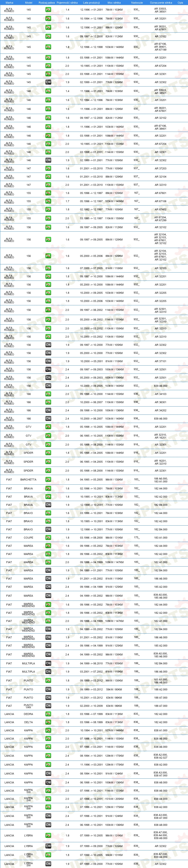Click the 1.7 engine capacity cell
The height and width of the screenshot is (868, 188).
[x=67, y=201]
